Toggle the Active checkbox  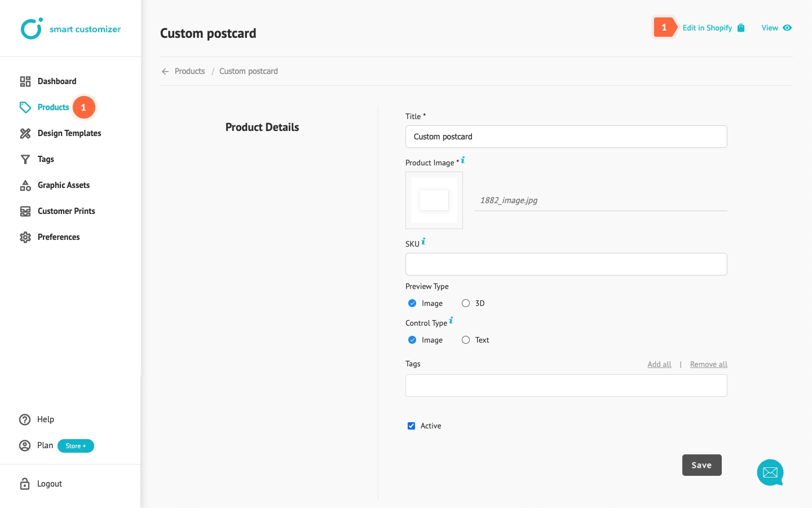coord(412,426)
